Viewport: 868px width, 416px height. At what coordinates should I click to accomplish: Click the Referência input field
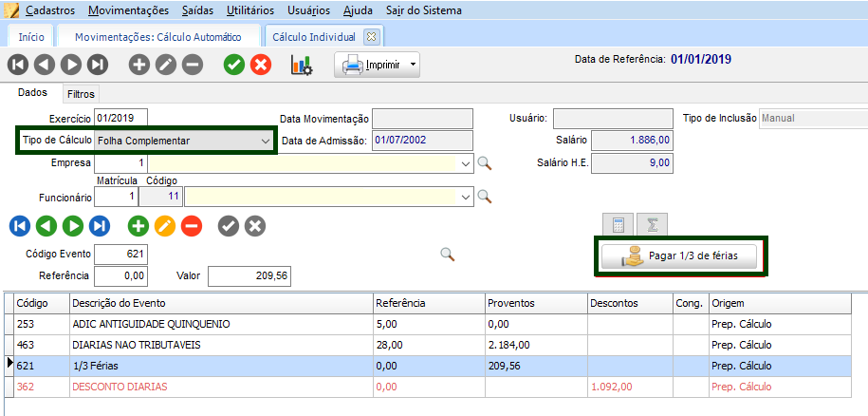click(121, 275)
